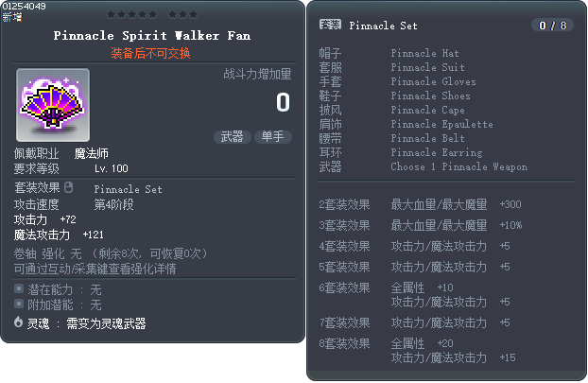This screenshot has width=588, height=383.
Task: Click the Pinnacle Spirit Walker Fan item icon
Action: pos(53,105)
